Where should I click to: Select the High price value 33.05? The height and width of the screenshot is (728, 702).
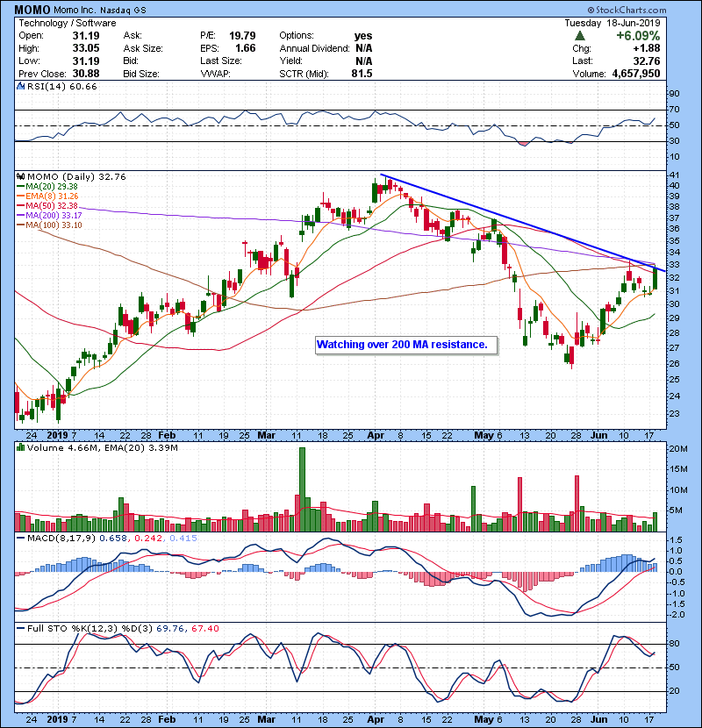[86, 48]
